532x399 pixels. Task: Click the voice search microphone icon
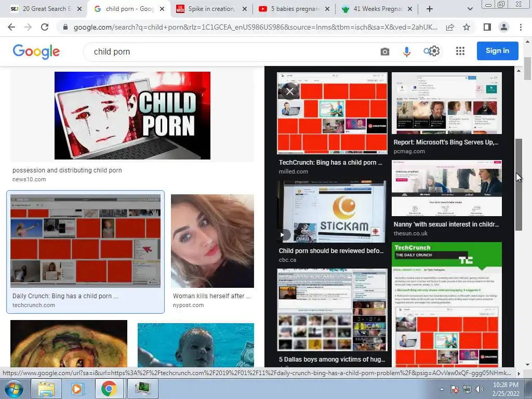(x=406, y=51)
